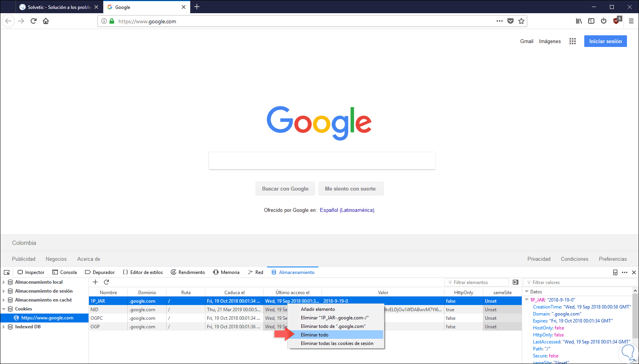639x364 pixels.
Task: Choose Añadir elemento in the context menu
Action: pos(336,309)
